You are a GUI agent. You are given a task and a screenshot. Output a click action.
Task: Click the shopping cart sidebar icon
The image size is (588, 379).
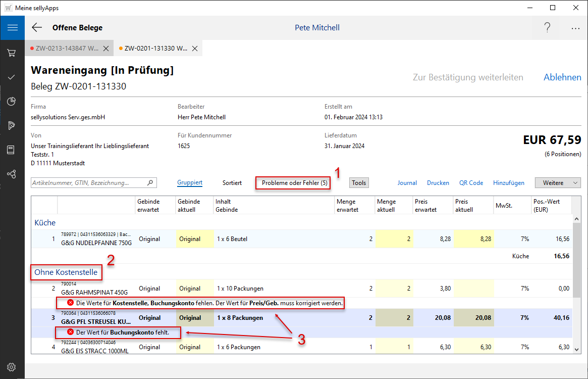coord(12,53)
